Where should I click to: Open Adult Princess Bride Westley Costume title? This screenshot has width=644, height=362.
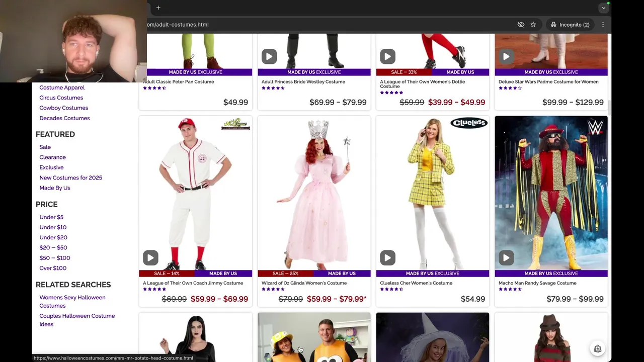point(303,81)
